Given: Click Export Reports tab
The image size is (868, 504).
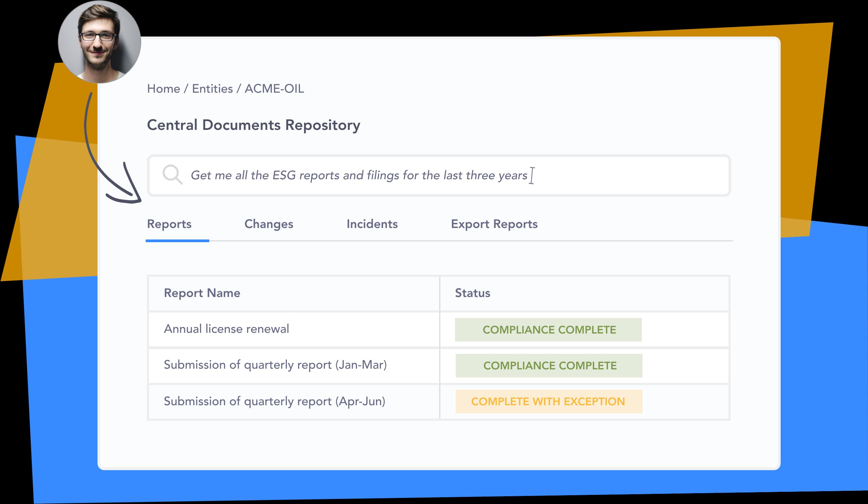Looking at the screenshot, I should click(x=494, y=224).
